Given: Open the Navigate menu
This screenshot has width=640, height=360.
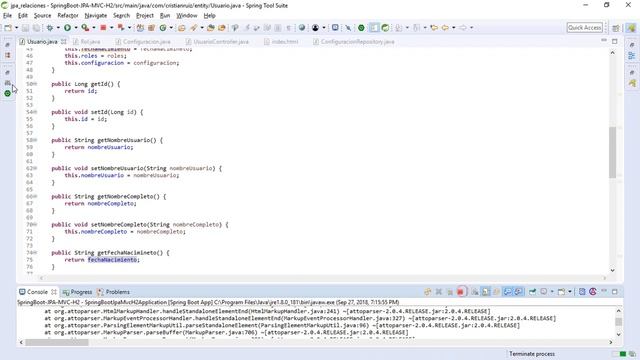Looking at the screenshot, I should pos(96,16).
